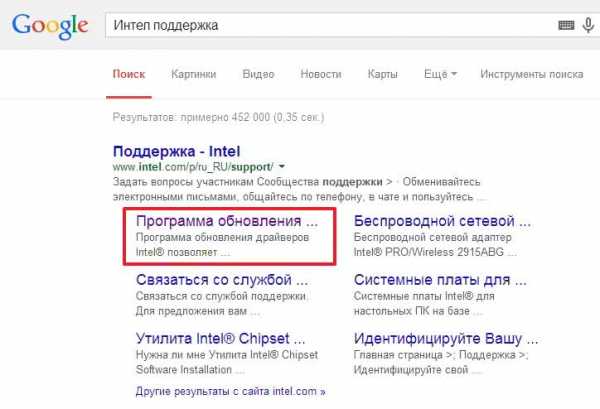
Task: Select the Поиск tab
Action: 129,74
